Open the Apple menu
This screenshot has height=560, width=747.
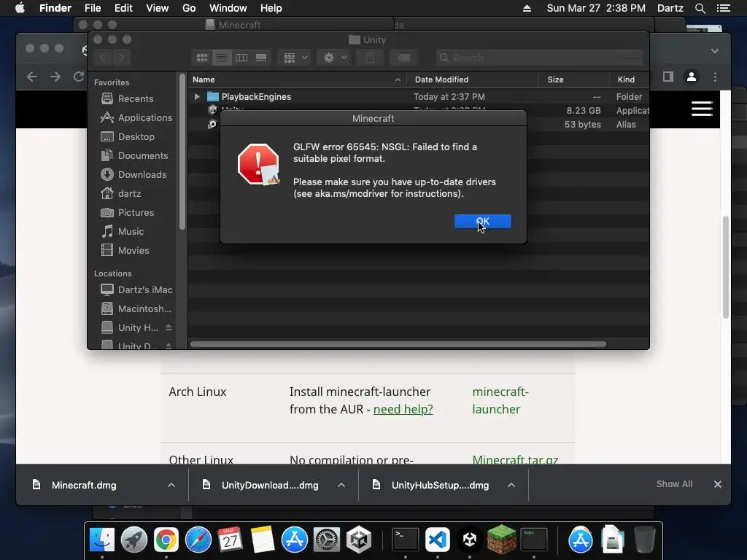pos(20,8)
